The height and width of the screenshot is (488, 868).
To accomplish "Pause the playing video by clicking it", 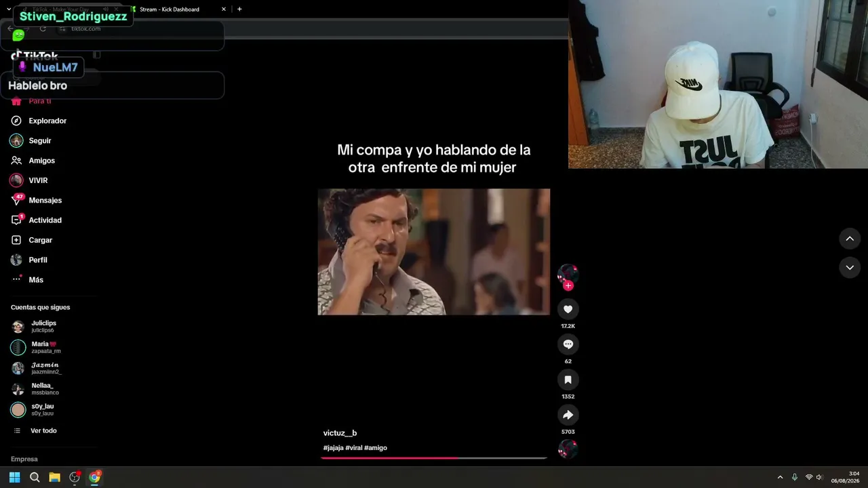I will [434, 251].
